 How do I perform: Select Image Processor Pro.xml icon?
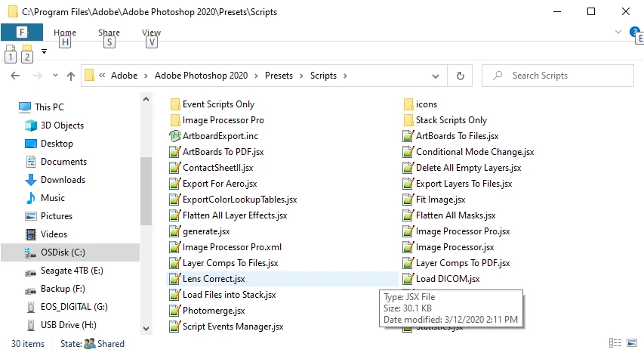click(x=175, y=247)
